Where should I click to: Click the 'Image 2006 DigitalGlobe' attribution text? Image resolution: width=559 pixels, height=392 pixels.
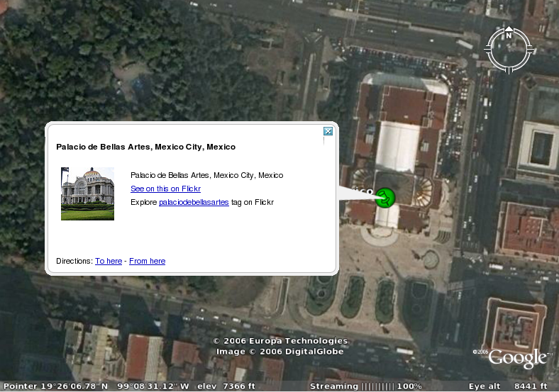tap(280, 352)
